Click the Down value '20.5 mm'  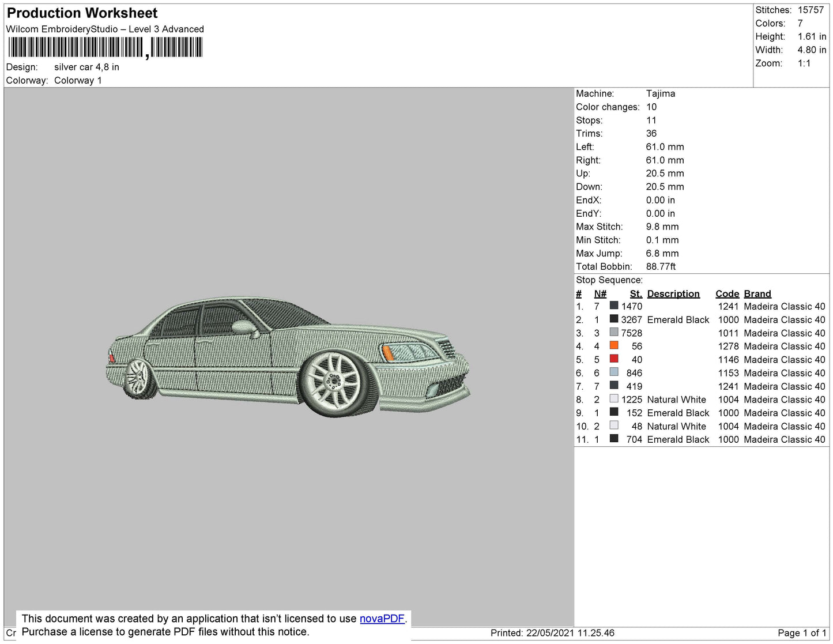[665, 186]
